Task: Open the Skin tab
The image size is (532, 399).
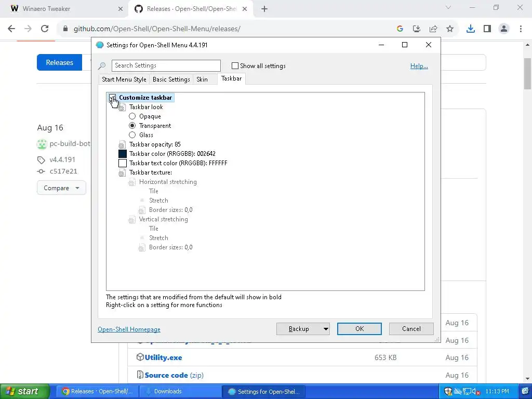Action: 202,79
